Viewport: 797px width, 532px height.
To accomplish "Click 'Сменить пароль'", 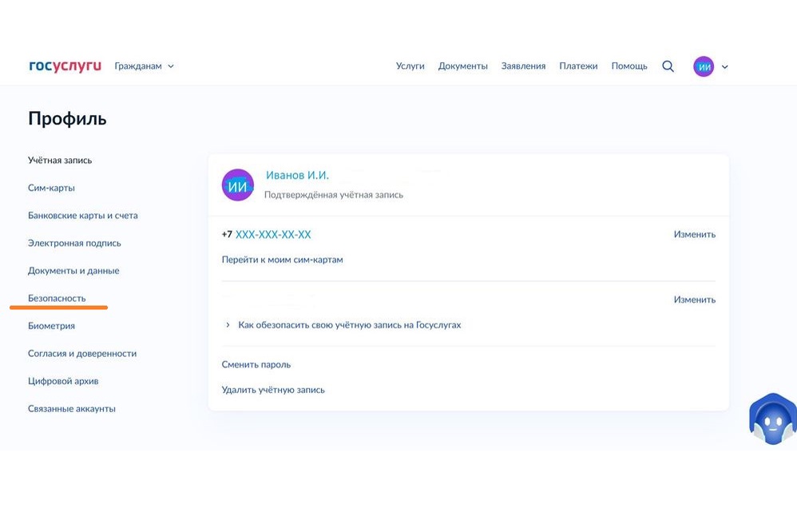I will tap(256, 364).
